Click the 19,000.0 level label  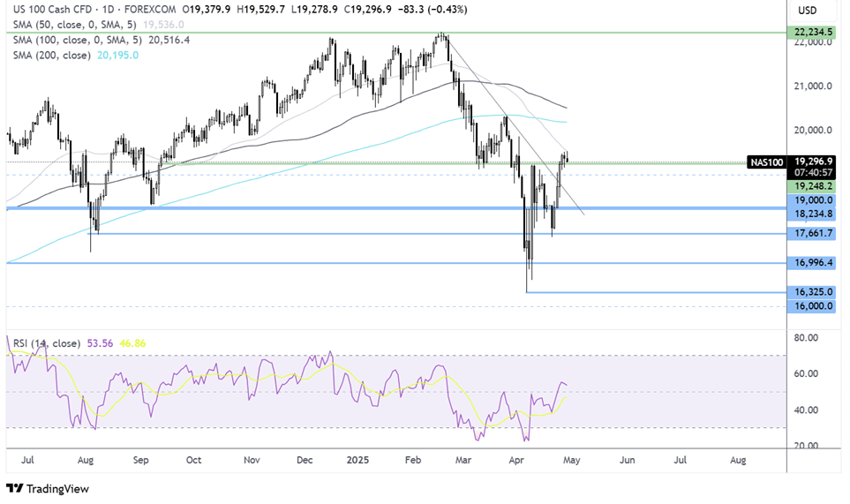coord(812,200)
